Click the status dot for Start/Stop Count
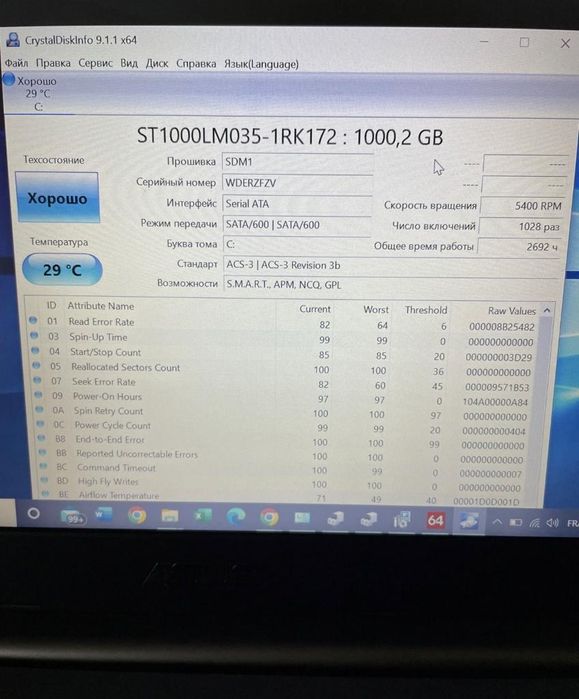The height and width of the screenshot is (699, 579). [35, 350]
